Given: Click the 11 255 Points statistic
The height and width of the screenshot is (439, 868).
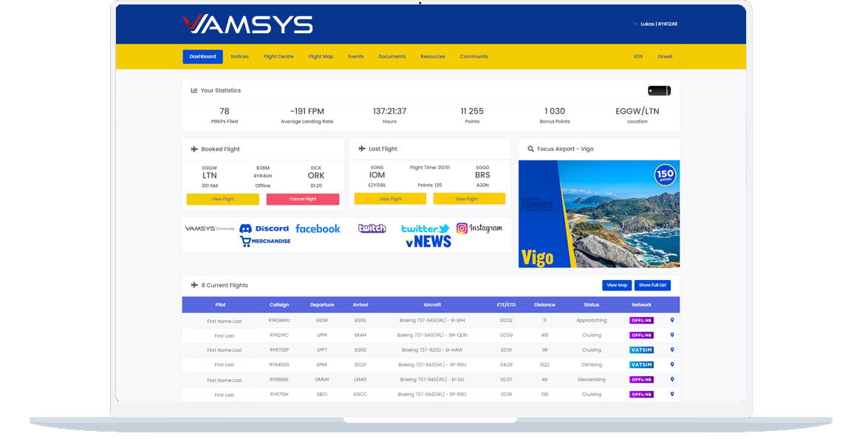Looking at the screenshot, I should click(x=472, y=115).
